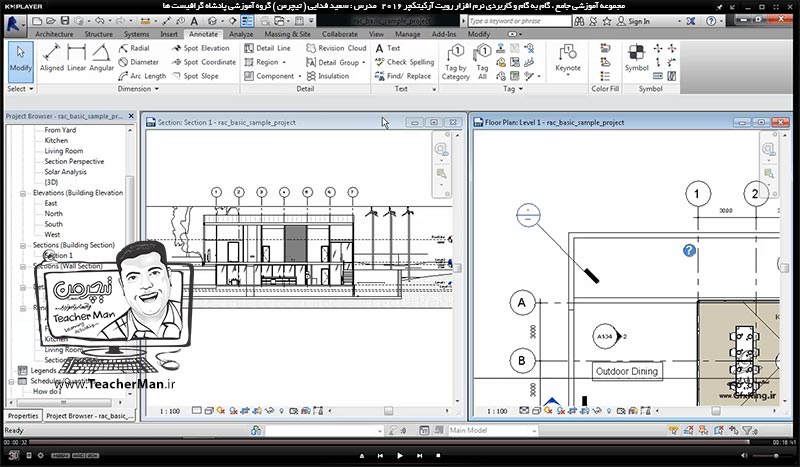Click Tag by Category tool
Viewport: 800px width, 467px height.
[456, 62]
